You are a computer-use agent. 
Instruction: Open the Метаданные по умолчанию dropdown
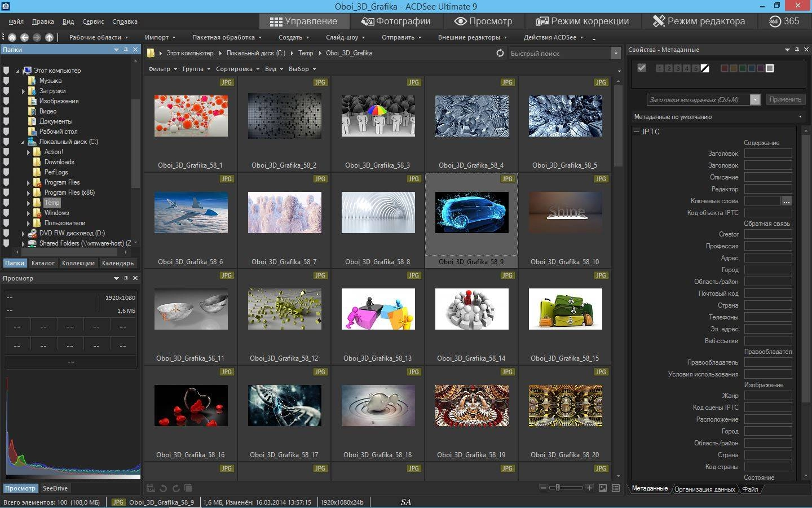point(718,117)
